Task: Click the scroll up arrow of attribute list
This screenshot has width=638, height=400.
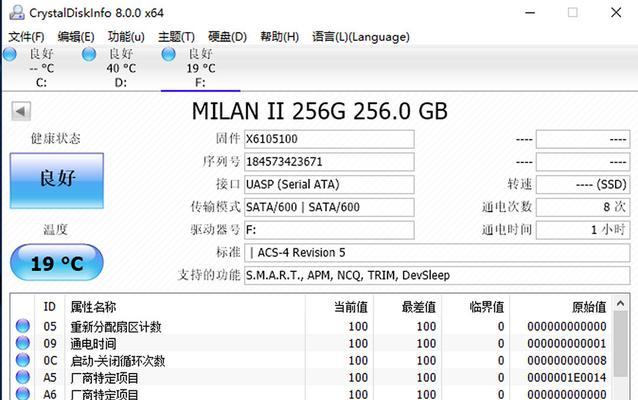Action: [x=620, y=303]
